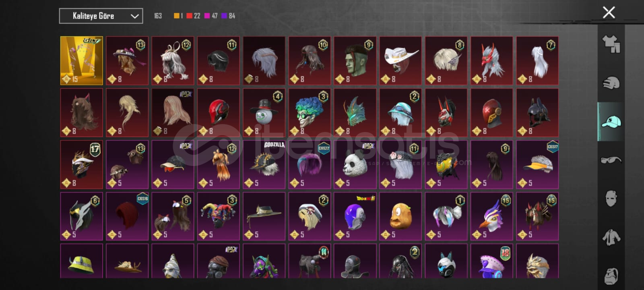Expand the Kaliteye Göre sort dropdown

(101, 16)
